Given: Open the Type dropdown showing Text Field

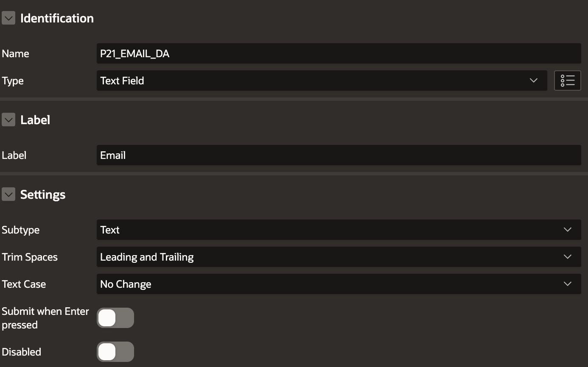Looking at the screenshot, I should (322, 81).
